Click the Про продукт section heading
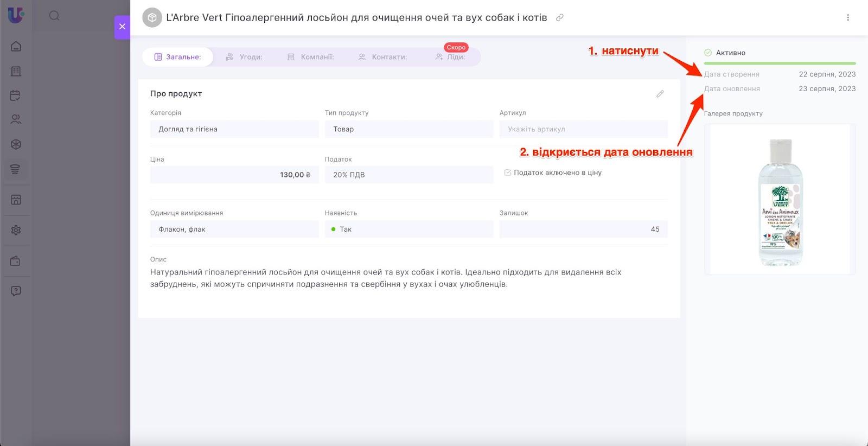The image size is (868, 446). 176,93
